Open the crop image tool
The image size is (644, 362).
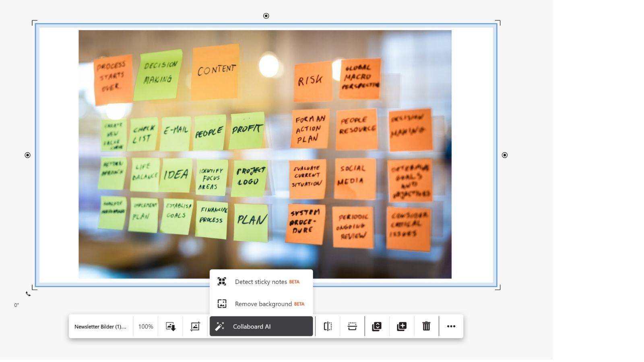tap(195, 326)
